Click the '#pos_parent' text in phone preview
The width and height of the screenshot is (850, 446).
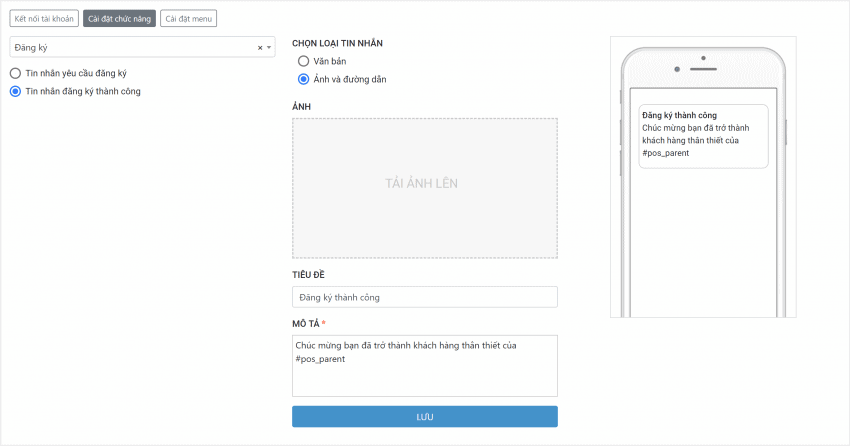(666, 154)
